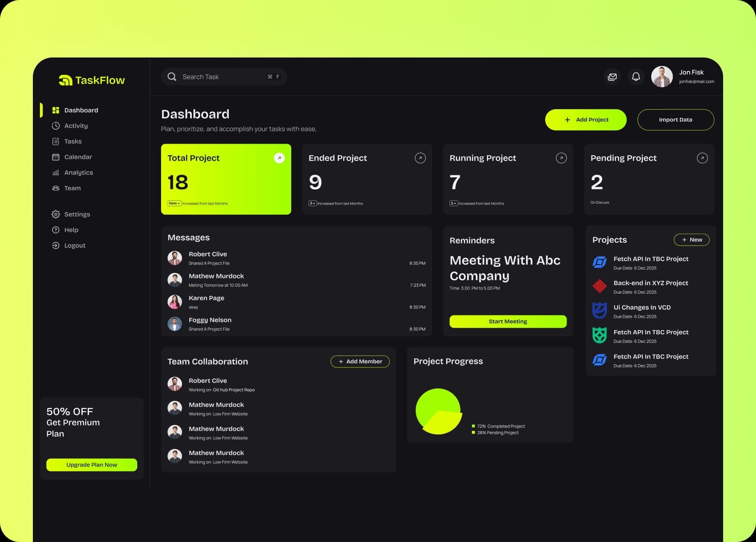Click the Fetch API In TBC Project icon
The image size is (756, 542).
click(x=599, y=262)
